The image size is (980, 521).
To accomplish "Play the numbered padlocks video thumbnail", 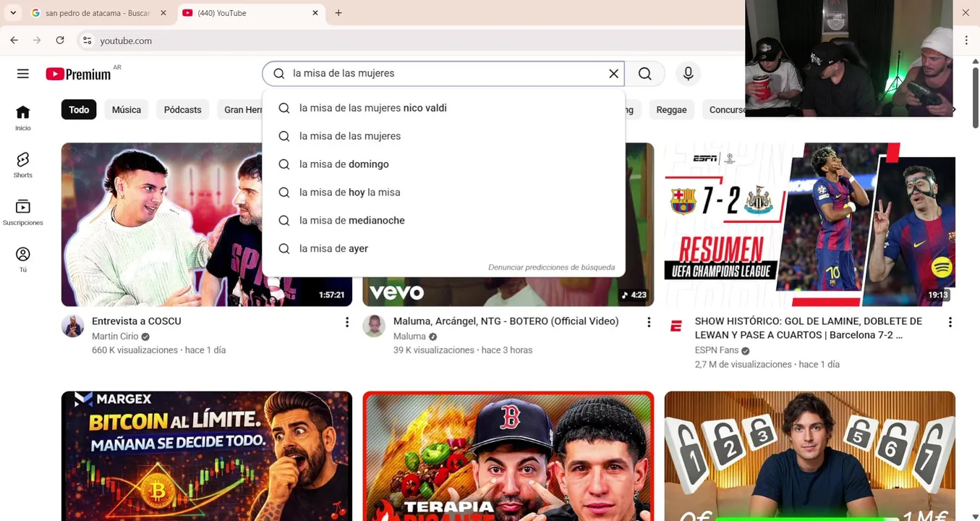I will (809, 456).
